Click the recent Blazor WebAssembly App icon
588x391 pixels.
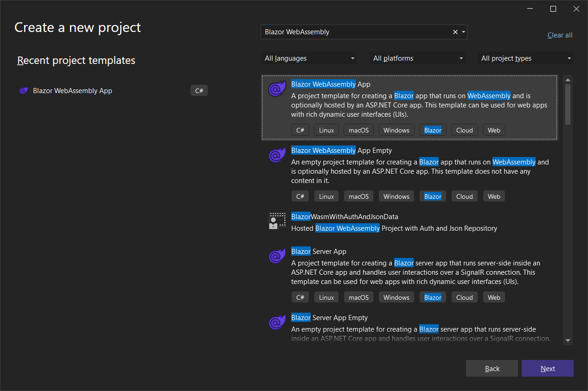[x=24, y=91]
